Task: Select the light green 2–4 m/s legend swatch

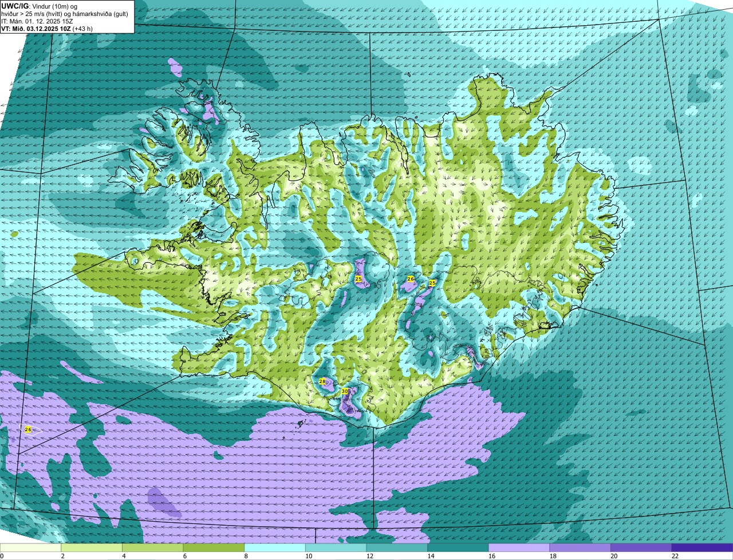Action: [92, 547]
